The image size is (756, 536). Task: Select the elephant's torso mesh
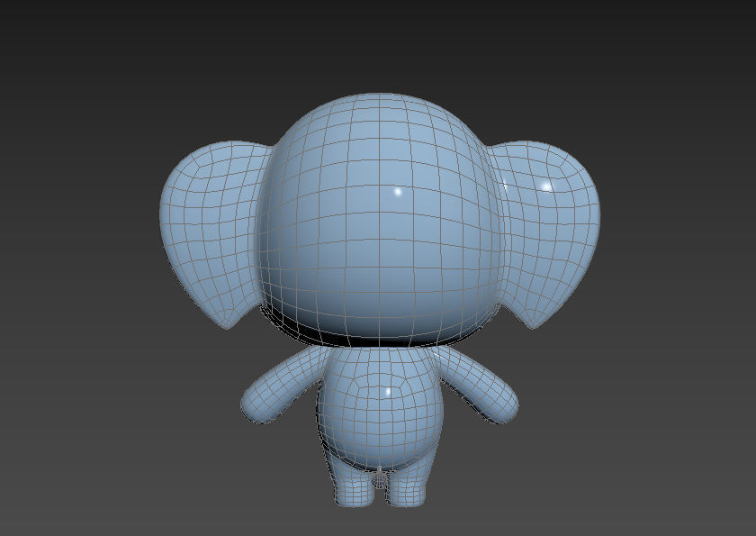tap(380, 410)
